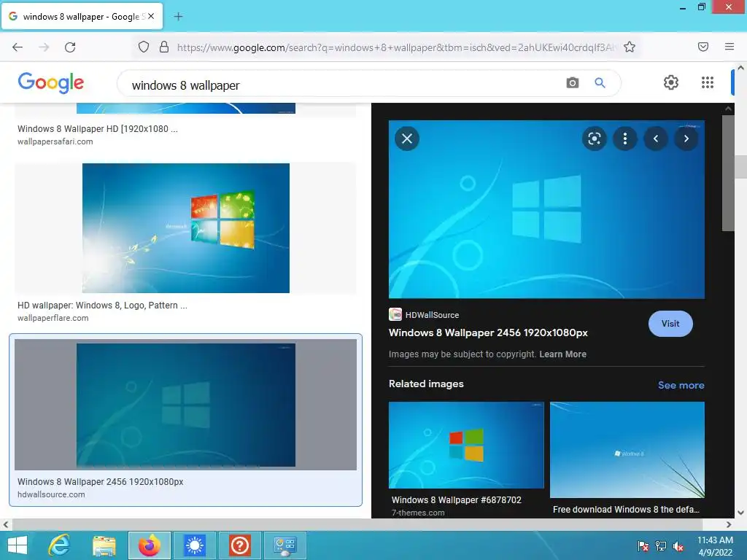Click the blue magnifier search button
Screen dimensions: 747x560
[x=600, y=83]
